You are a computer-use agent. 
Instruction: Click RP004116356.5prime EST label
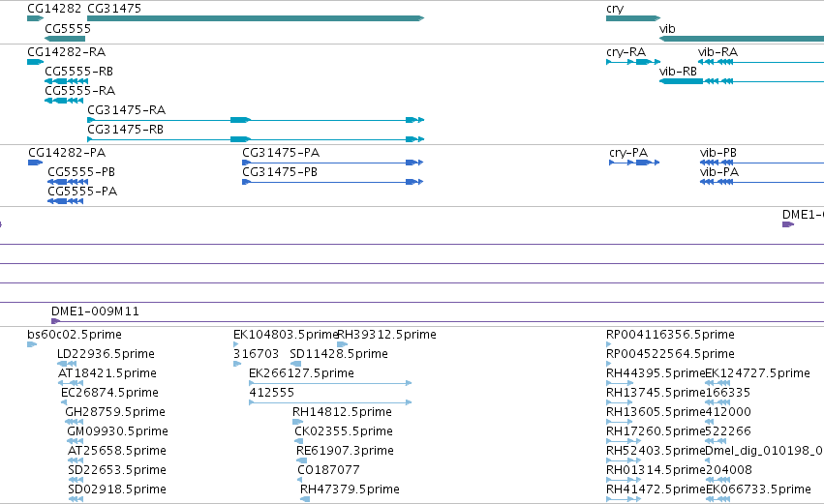coord(670,335)
